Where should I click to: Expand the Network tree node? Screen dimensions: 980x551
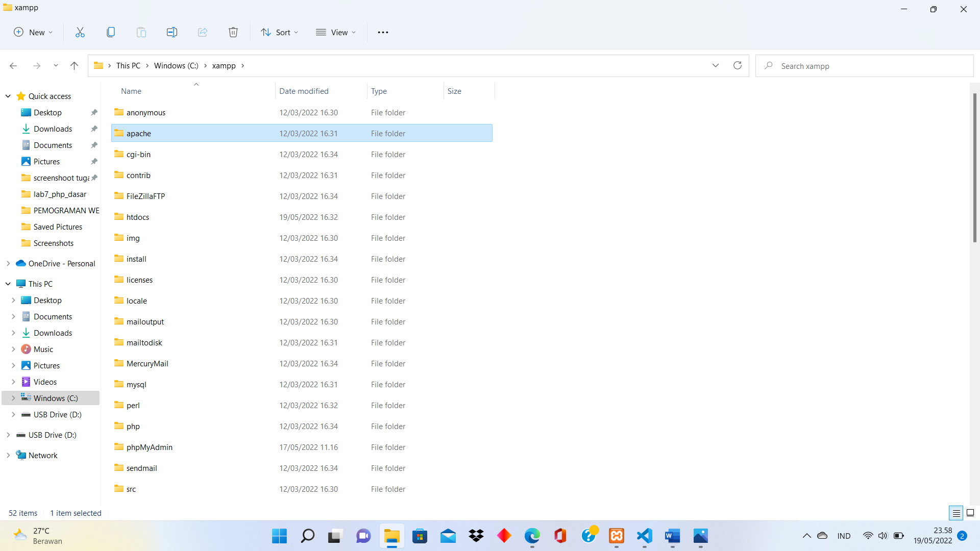click(8, 455)
